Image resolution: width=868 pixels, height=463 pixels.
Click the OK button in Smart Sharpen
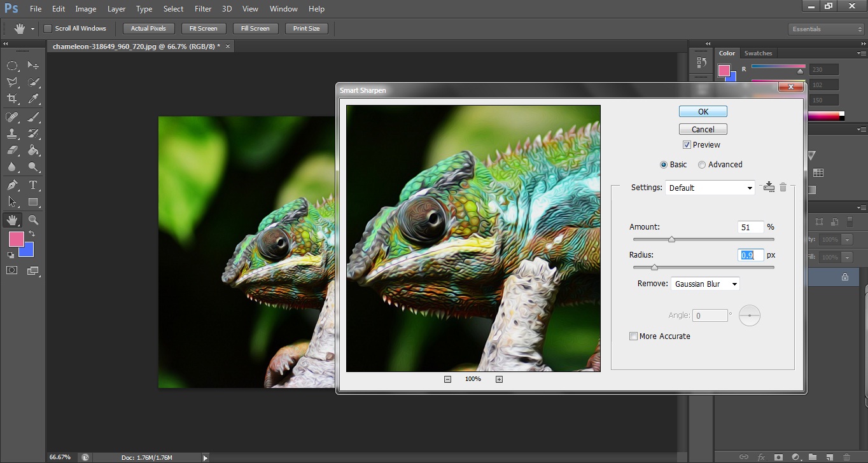coord(703,111)
